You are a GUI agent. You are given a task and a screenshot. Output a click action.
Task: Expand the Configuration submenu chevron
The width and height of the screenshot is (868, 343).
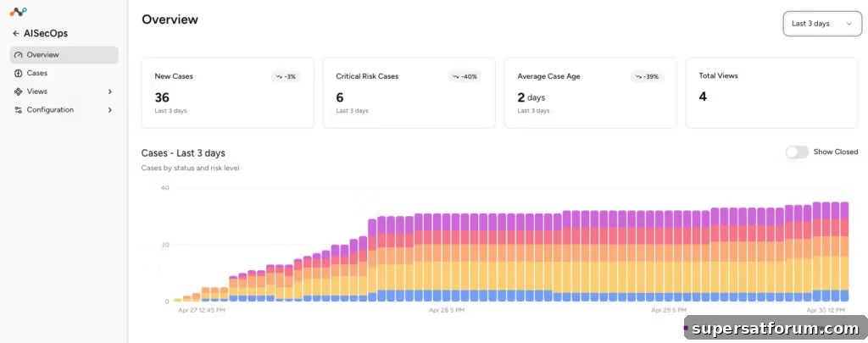pyautogui.click(x=109, y=109)
